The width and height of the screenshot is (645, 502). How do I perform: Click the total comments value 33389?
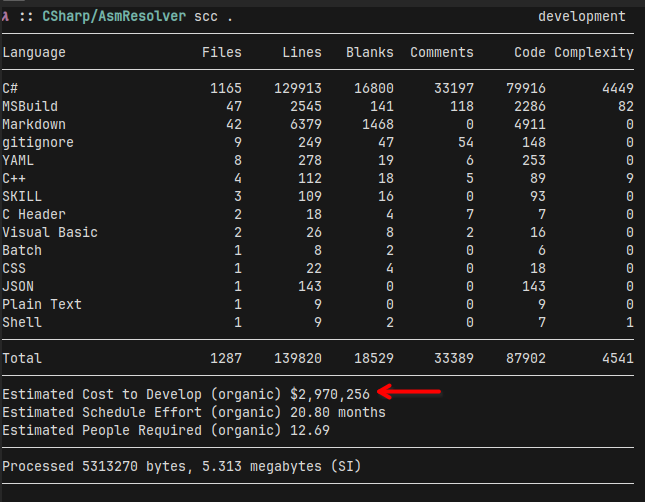(454, 359)
